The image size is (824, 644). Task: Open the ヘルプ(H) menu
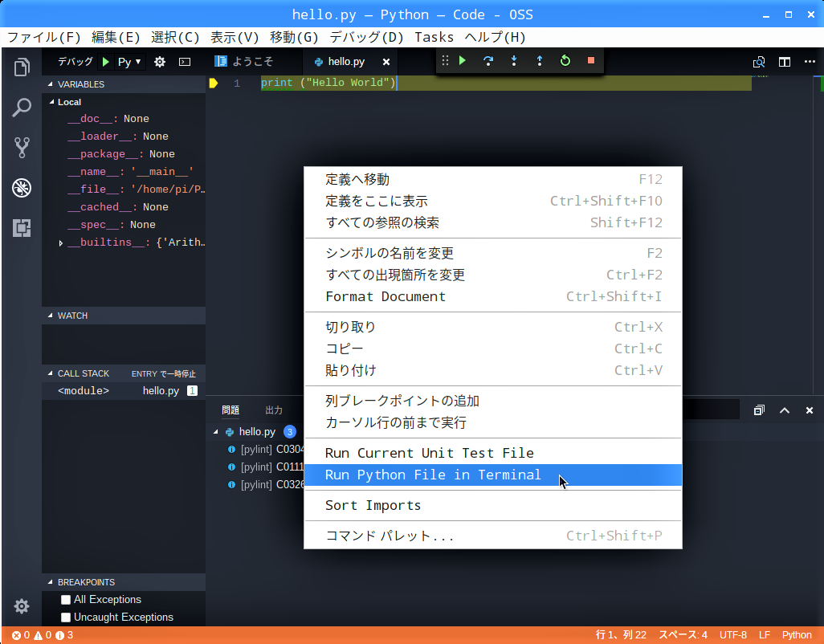(495, 37)
